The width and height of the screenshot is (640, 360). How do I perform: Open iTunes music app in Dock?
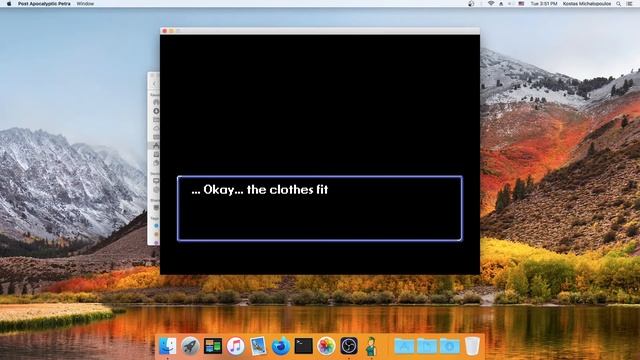236,346
